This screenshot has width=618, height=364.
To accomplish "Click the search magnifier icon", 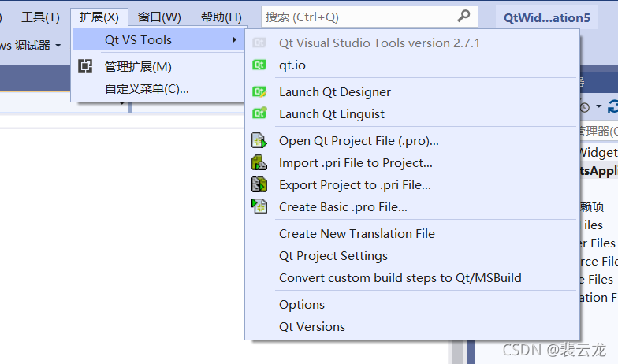I will (463, 16).
